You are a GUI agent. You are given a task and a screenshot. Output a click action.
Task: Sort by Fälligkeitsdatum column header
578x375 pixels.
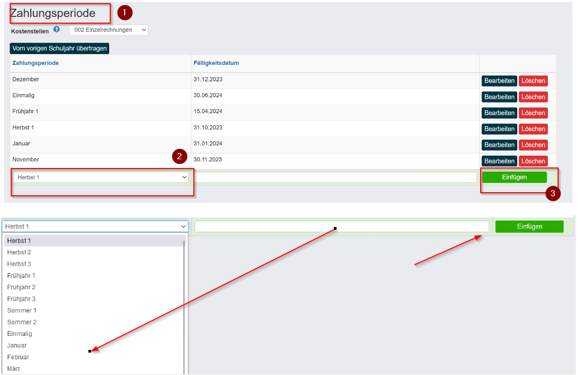tap(216, 63)
